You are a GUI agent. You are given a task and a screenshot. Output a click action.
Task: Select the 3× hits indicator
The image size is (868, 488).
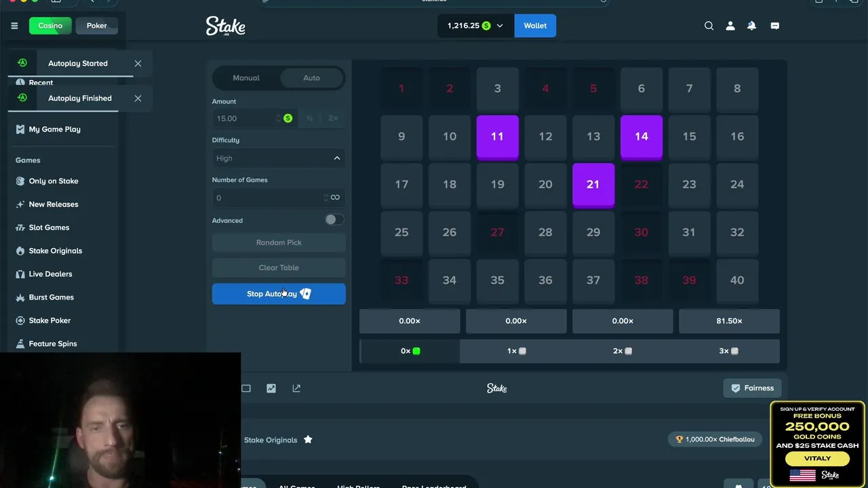[729, 351]
